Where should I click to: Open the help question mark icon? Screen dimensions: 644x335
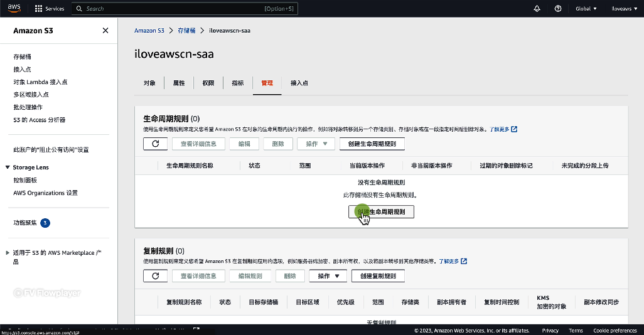click(x=558, y=9)
